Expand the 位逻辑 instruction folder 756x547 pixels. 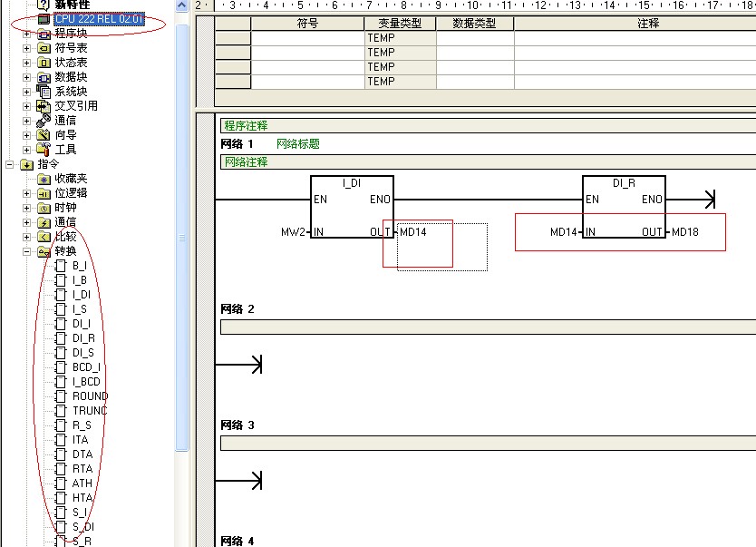coord(27,193)
